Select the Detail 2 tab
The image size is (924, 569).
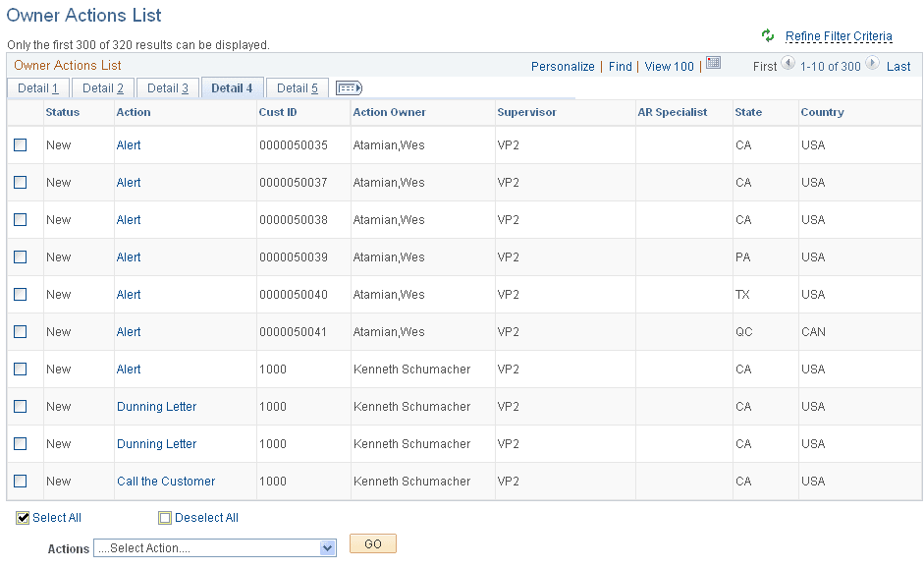pos(102,87)
